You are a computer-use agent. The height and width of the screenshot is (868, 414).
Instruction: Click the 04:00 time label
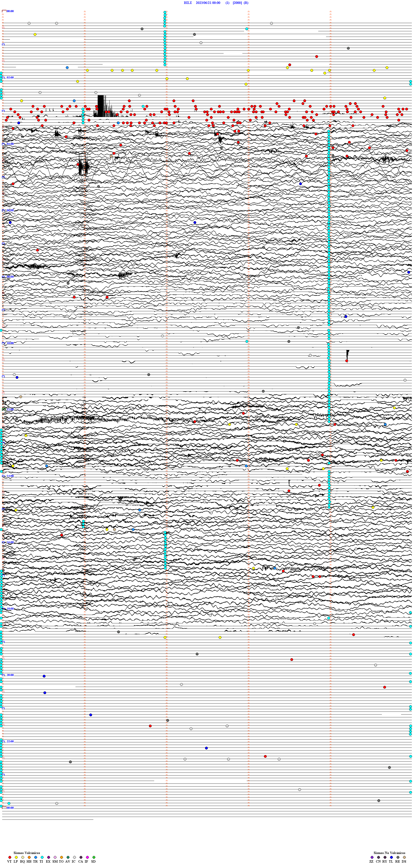[x=10, y=144]
